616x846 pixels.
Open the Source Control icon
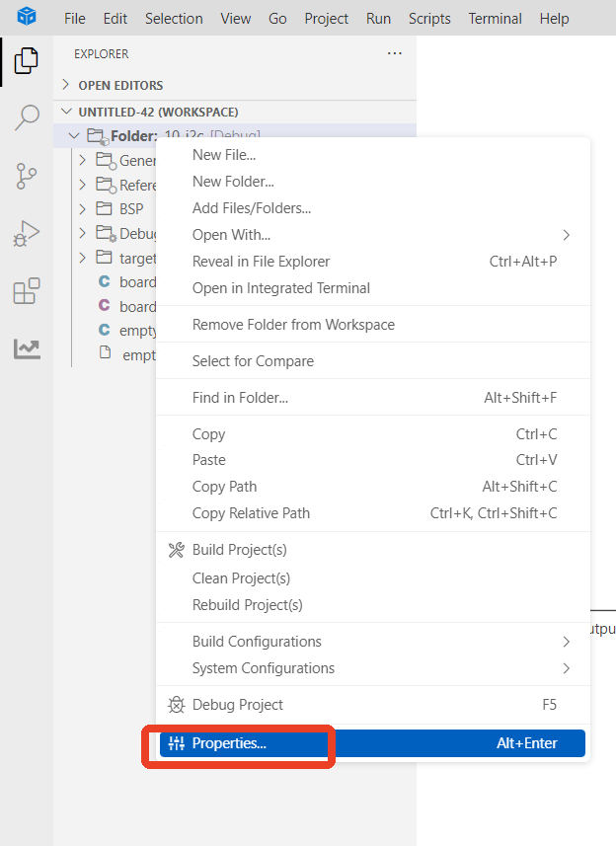(27, 176)
